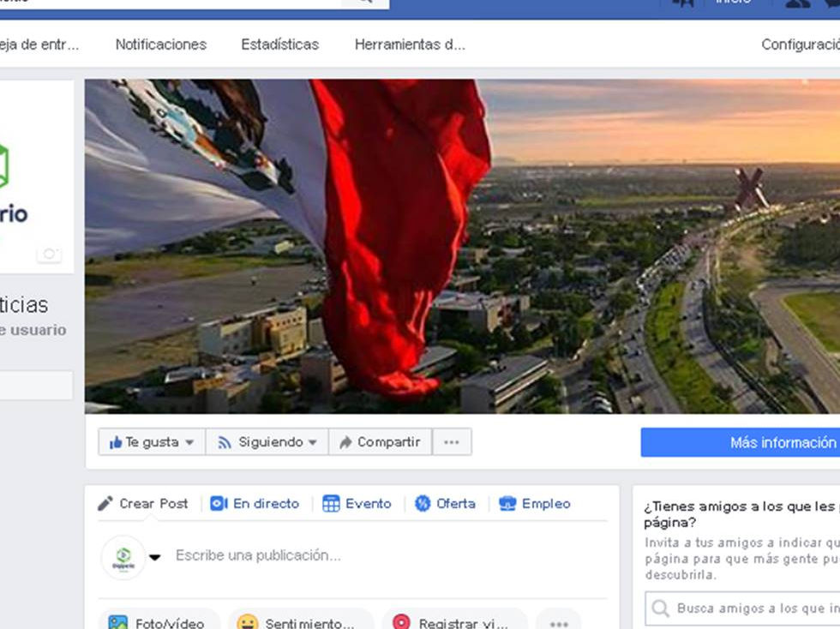Click the Busca amigos search field
Image resolution: width=840 pixels, height=629 pixels.
[x=742, y=608]
